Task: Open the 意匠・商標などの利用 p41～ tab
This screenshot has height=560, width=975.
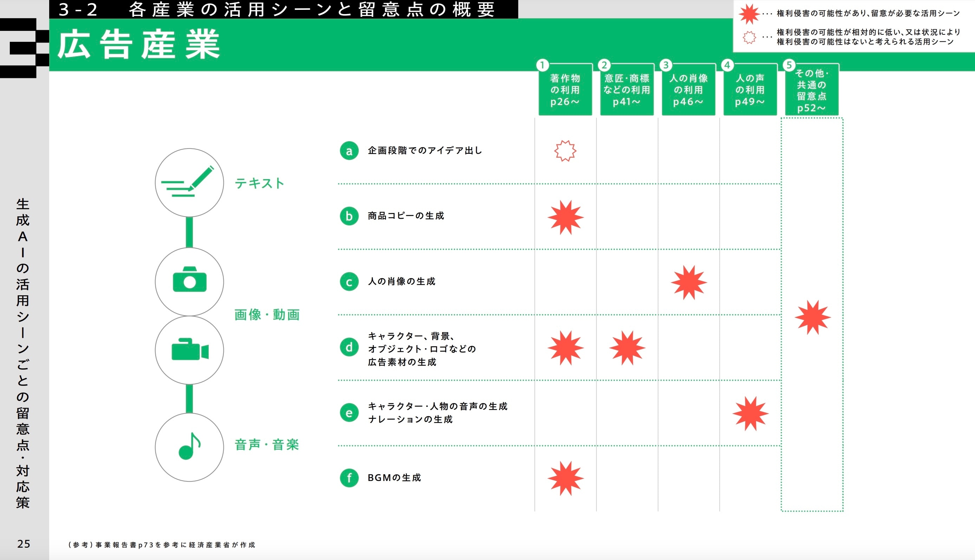Action: [626, 90]
